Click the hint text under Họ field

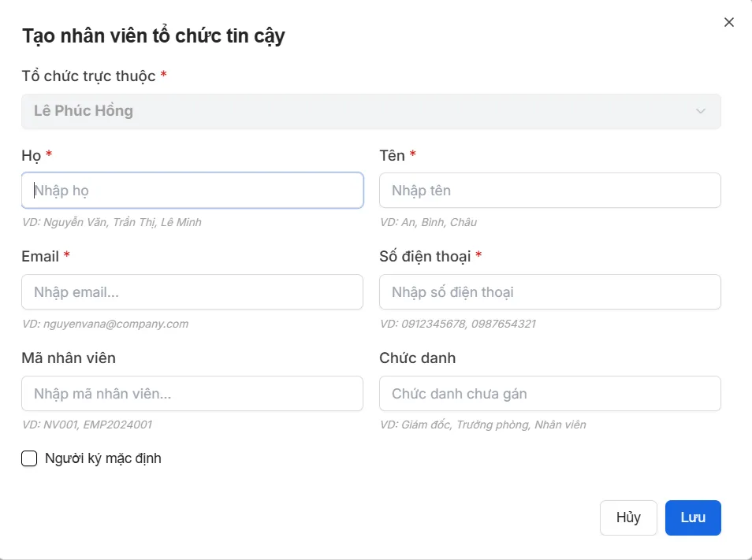[x=111, y=222]
